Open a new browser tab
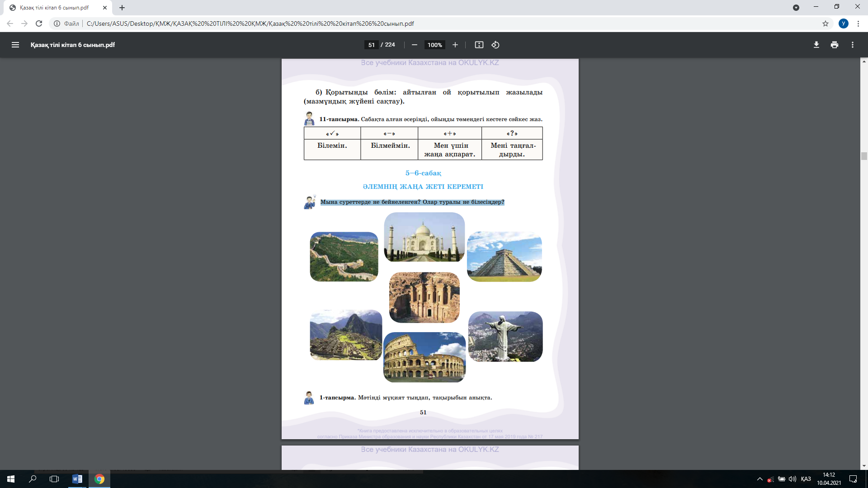This screenshot has height=488, width=868. pyautogui.click(x=122, y=8)
